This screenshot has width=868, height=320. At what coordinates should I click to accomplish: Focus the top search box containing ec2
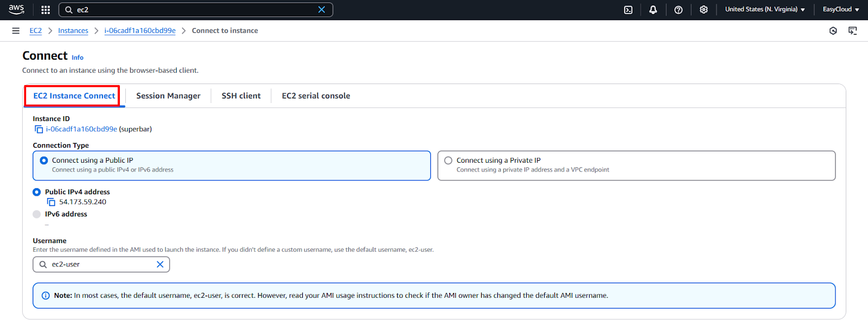pyautogui.click(x=195, y=10)
